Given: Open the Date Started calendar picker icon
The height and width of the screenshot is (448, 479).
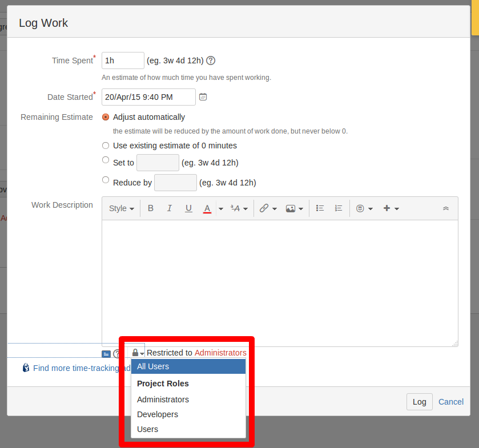Looking at the screenshot, I should point(203,97).
